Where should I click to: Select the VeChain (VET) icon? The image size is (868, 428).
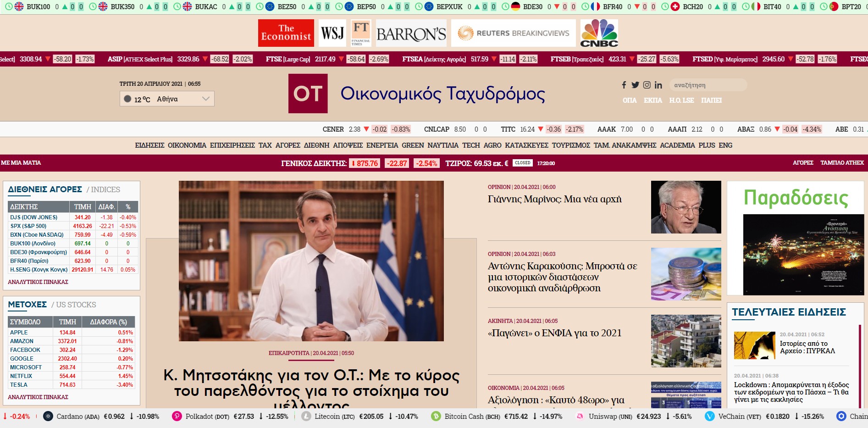tap(709, 417)
